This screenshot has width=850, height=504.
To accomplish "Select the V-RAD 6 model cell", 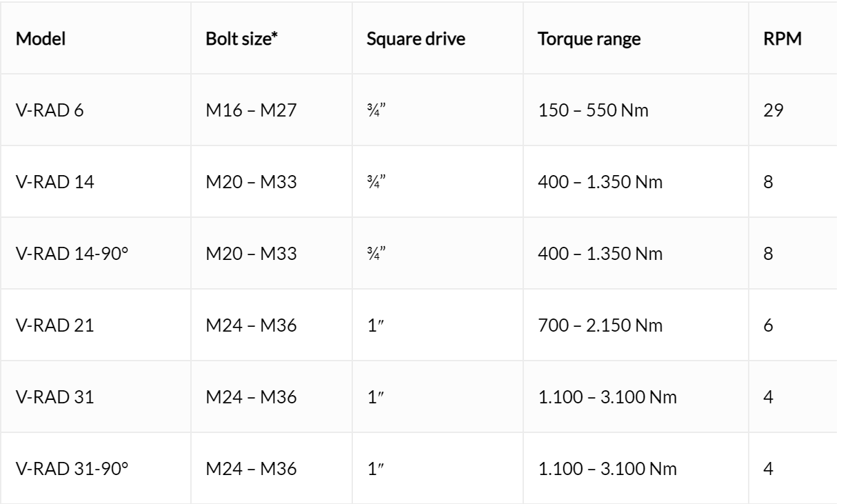I will click(x=95, y=109).
